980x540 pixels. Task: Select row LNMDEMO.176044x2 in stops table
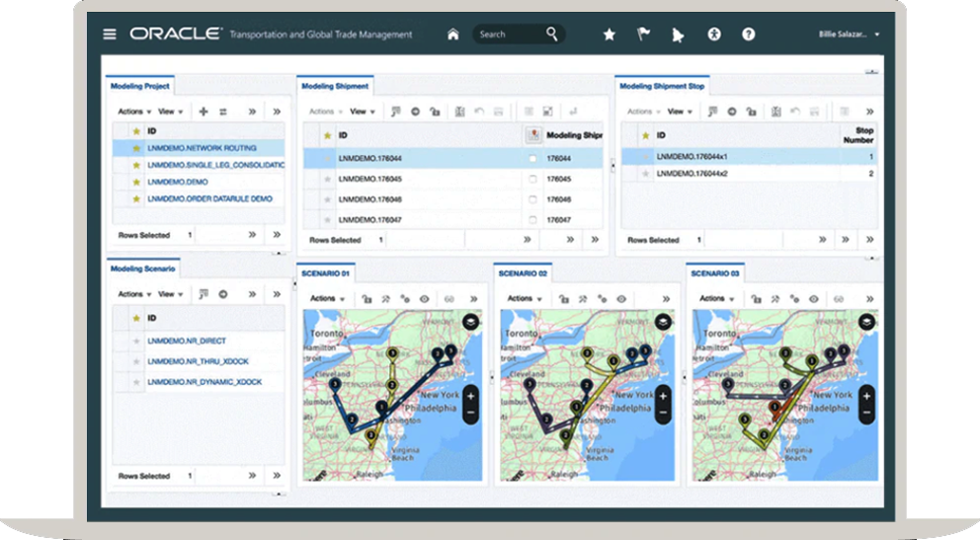point(750,174)
